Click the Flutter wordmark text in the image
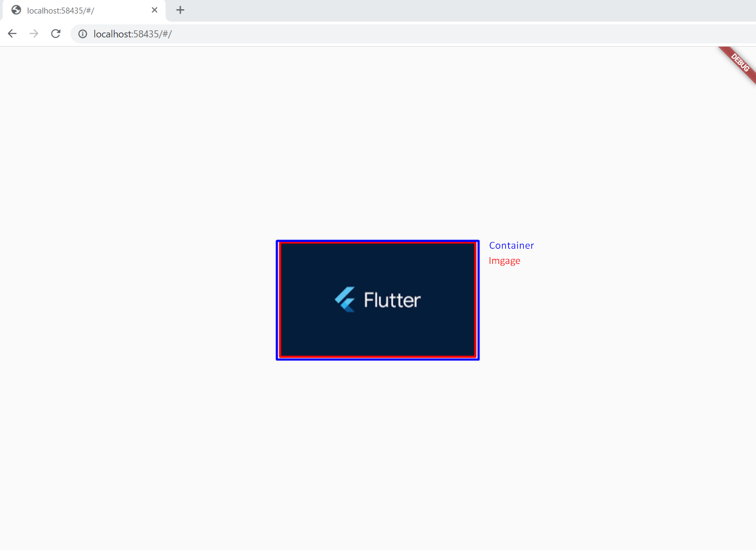Screen dimensions: 756x550 point(392,299)
